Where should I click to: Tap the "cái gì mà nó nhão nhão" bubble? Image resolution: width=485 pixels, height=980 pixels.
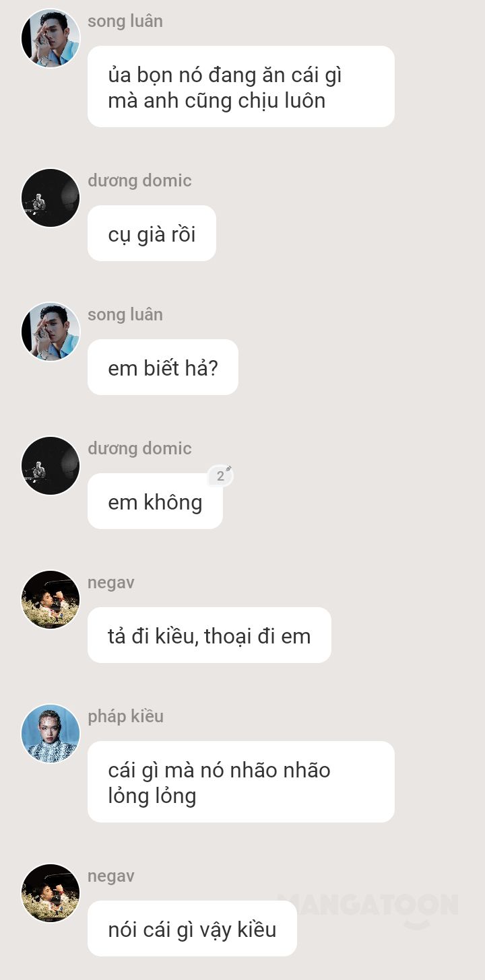click(x=241, y=782)
